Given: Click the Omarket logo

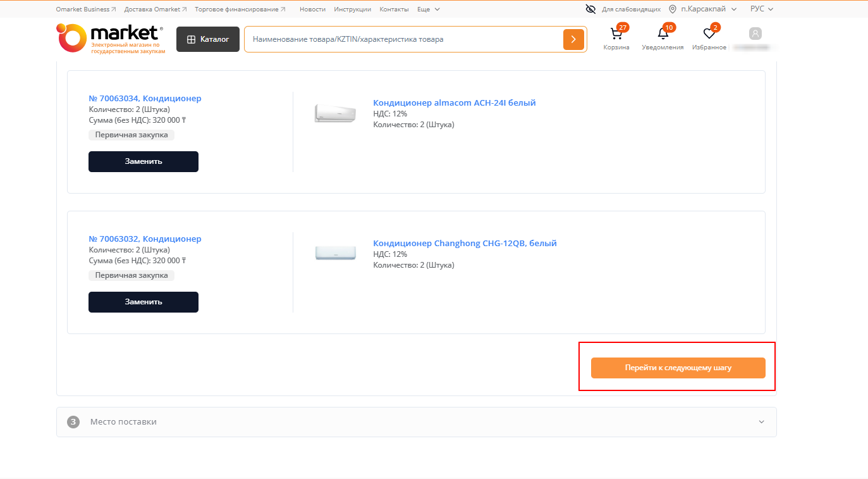Looking at the screenshot, I should 111,39.
